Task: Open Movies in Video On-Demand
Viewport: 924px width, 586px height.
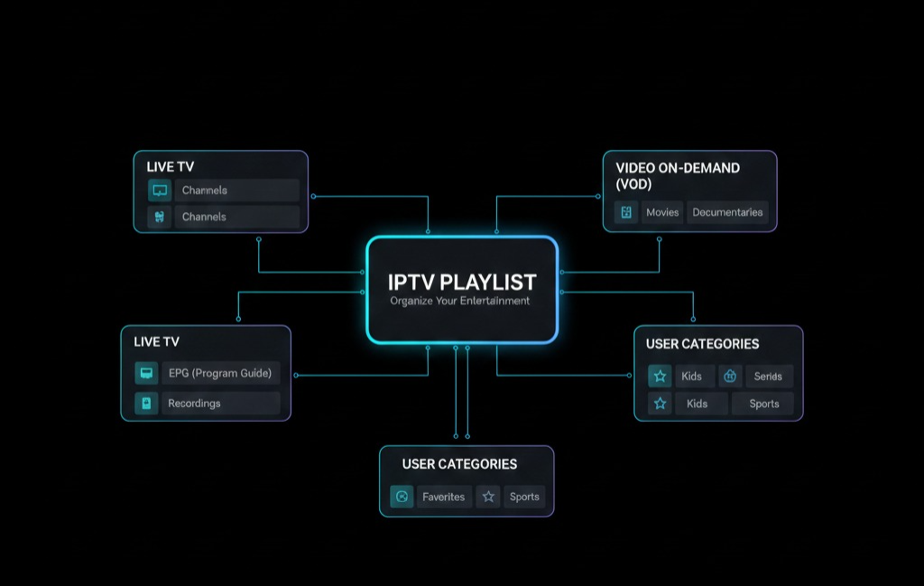Action: 662,212
